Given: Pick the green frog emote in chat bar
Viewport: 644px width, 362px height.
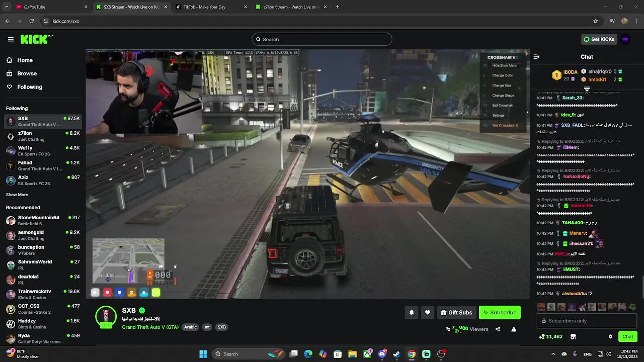Looking at the screenshot, I should tap(632, 307).
